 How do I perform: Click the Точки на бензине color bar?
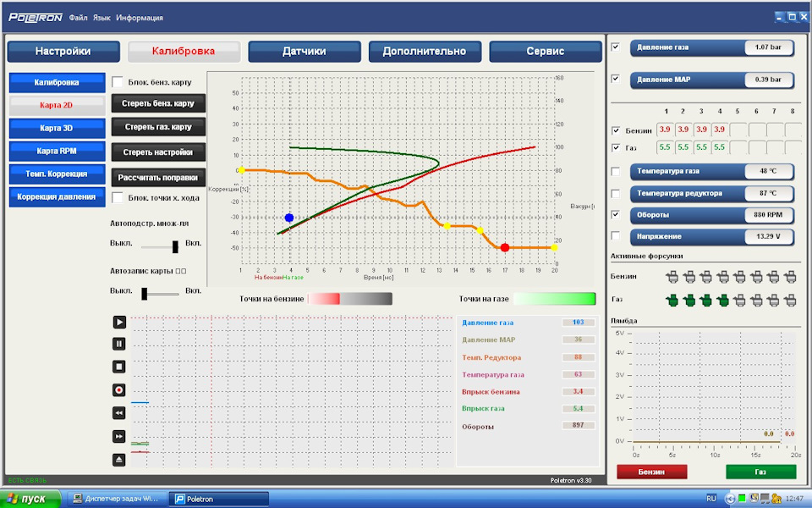(349, 299)
